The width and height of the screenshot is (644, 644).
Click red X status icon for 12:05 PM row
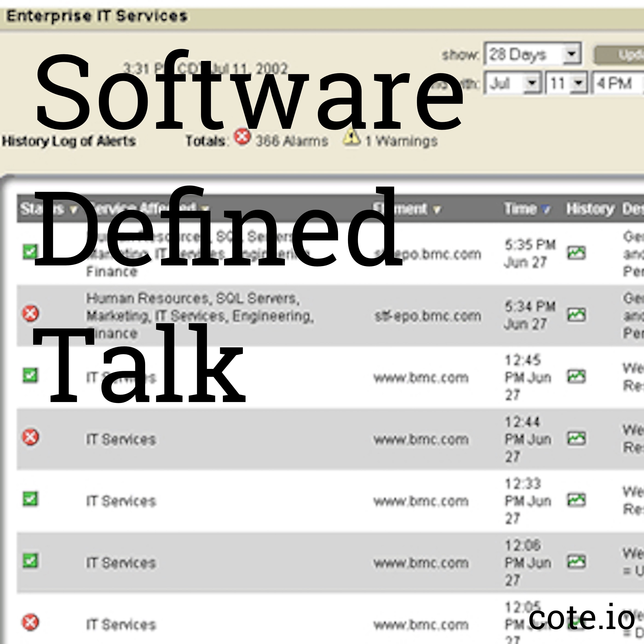[30, 622]
